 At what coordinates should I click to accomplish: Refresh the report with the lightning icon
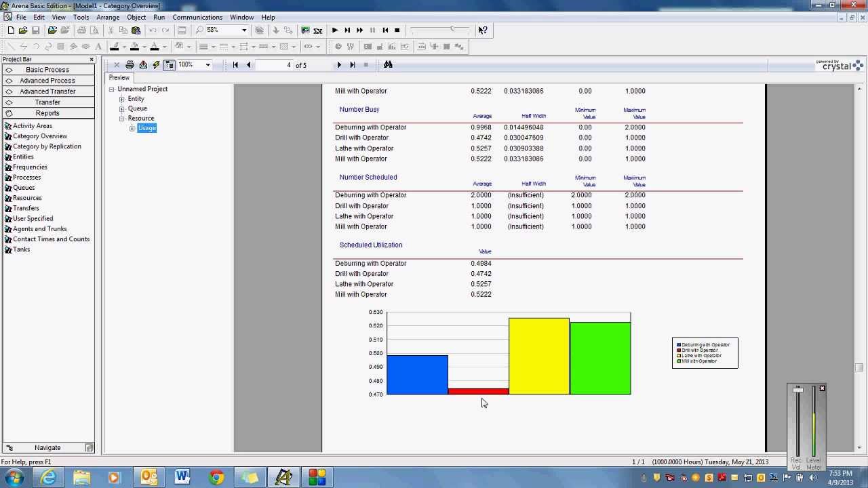[x=156, y=65]
